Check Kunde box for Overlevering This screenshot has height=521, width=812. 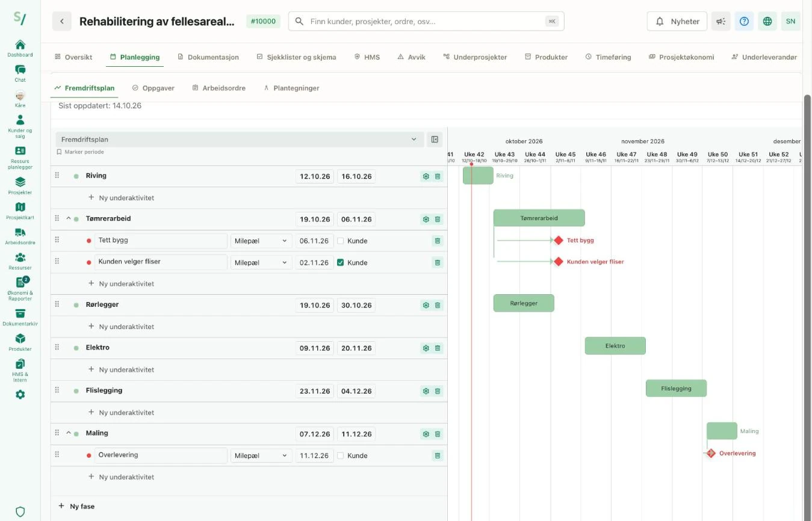click(341, 455)
